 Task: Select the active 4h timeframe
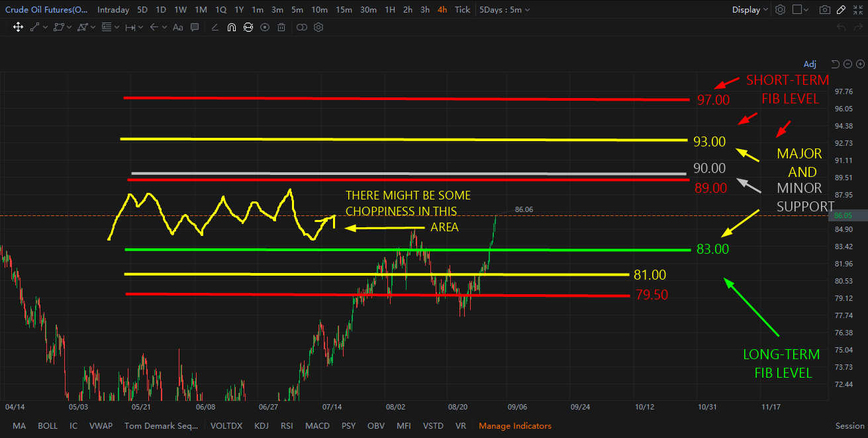pos(442,10)
